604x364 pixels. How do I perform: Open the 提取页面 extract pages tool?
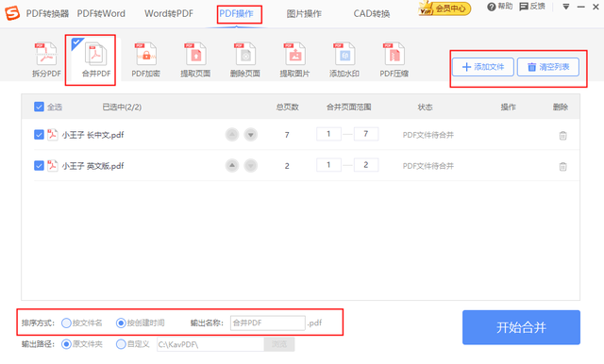(x=195, y=59)
